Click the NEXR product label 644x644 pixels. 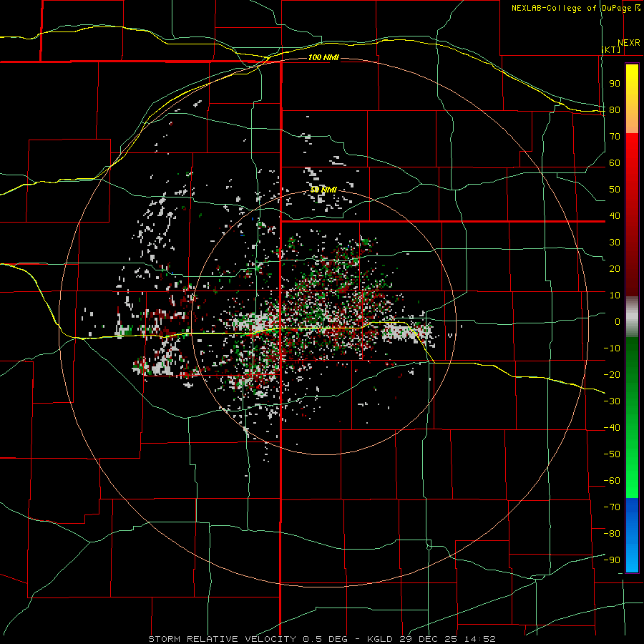[x=628, y=43]
